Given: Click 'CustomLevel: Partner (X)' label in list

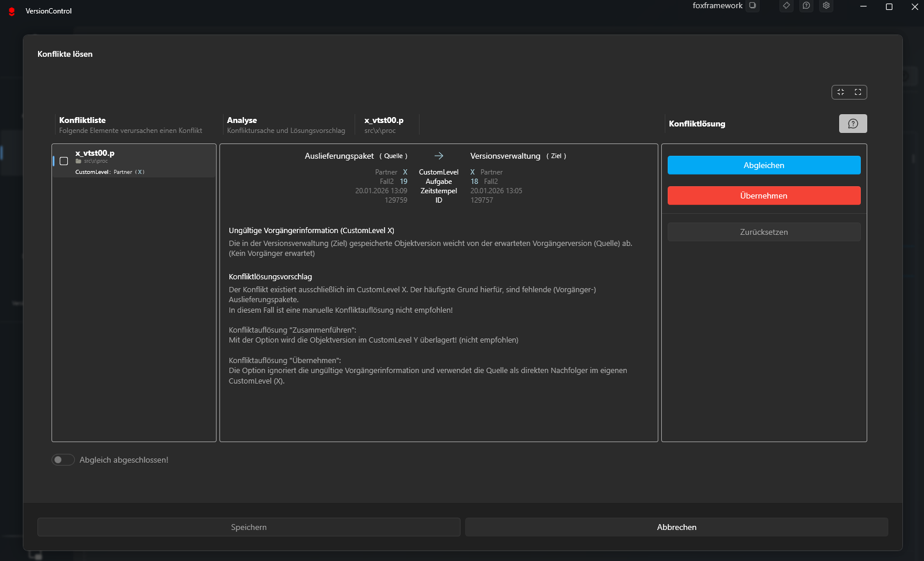Looking at the screenshot, I should click(110, 172).
